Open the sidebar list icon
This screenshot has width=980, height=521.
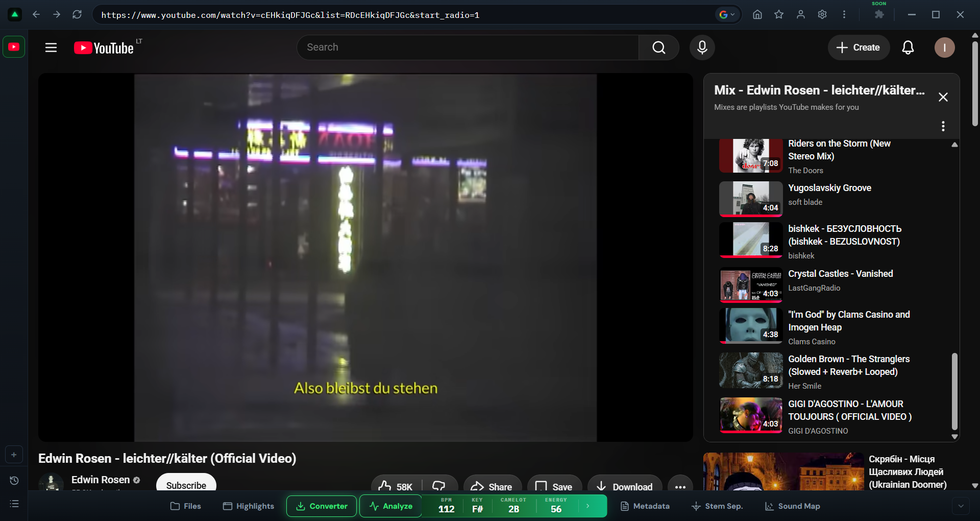coord(14,504)
